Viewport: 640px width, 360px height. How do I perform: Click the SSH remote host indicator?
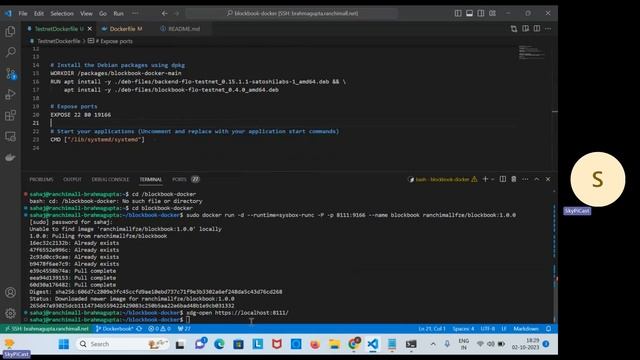tap(46, 329)
